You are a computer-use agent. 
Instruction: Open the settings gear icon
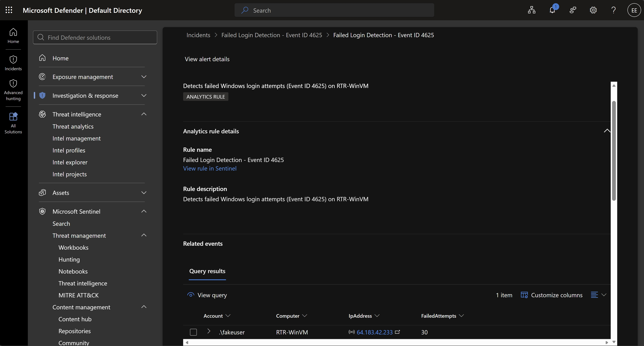(x=593, y=10)
